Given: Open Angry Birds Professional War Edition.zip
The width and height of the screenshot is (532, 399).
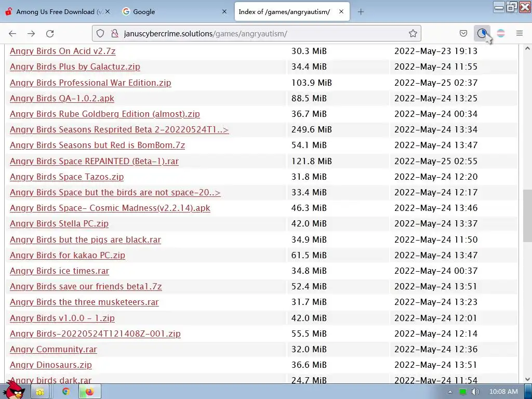Looking at the screenshot, I should tap(90, 83).
